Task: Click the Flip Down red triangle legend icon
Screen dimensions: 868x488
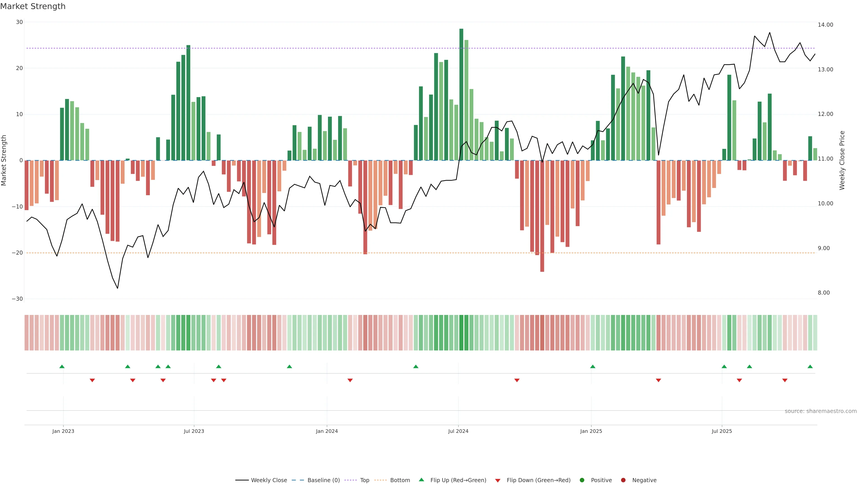Action: coord(498,481)
